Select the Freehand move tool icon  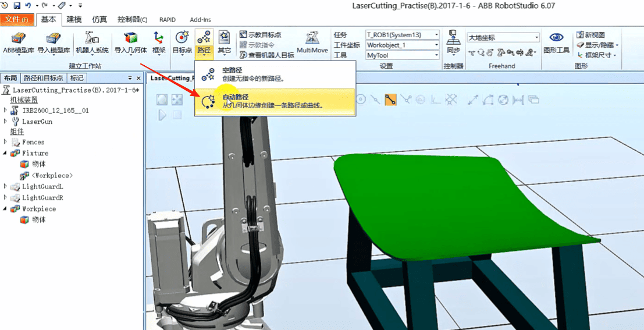pos(471,52)
